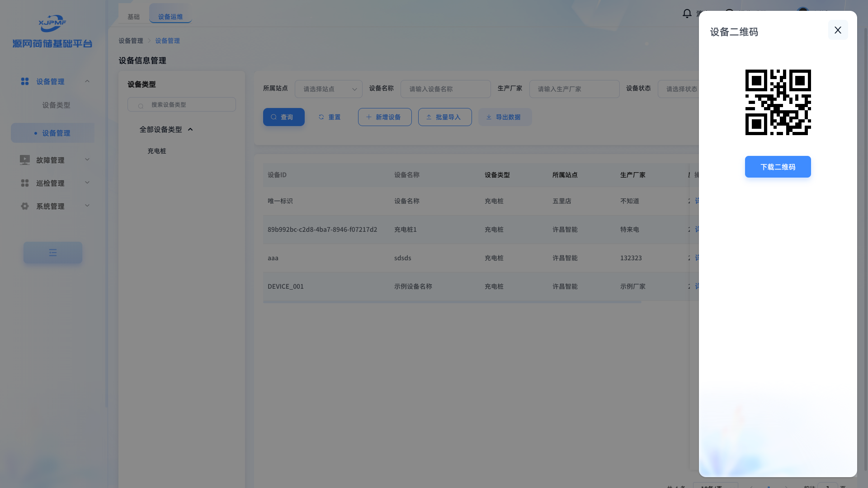Switch to the 基础 tab

coord(133,17)
